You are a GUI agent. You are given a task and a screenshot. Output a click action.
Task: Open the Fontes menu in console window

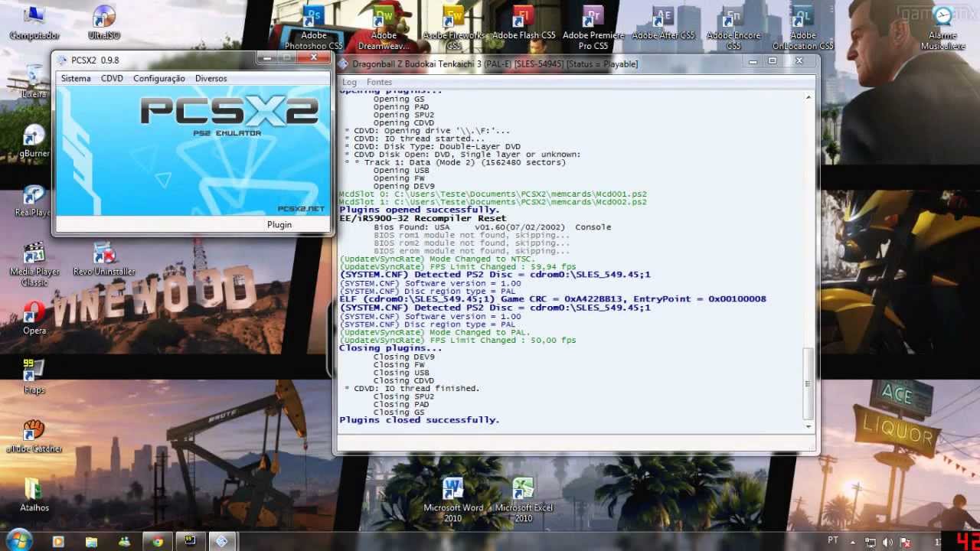pyautogui.click(x=379, y=82)
